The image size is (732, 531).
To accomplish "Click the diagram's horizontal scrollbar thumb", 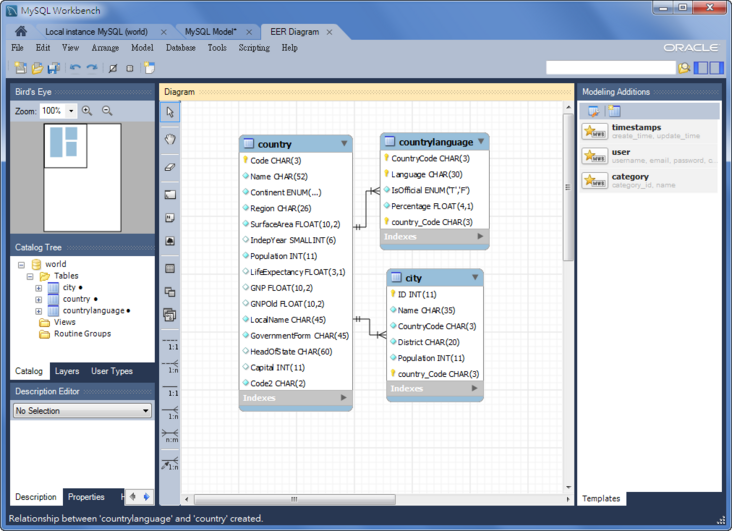I will (x=294, y=499).
